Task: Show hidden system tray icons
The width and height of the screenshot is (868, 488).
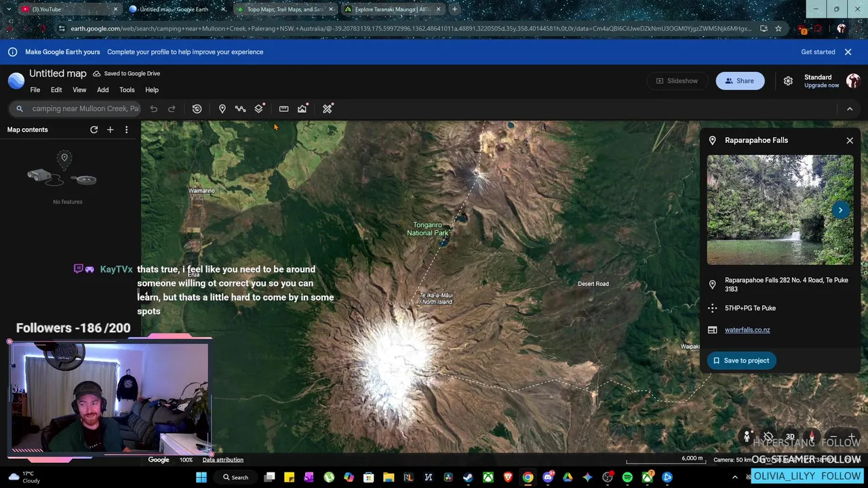Action: point(734,478)
